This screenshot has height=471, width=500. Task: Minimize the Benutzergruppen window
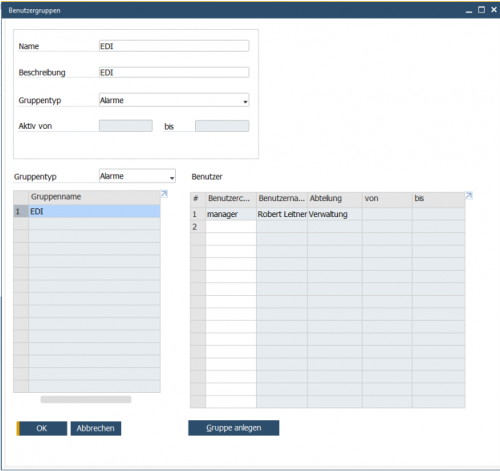469,11
